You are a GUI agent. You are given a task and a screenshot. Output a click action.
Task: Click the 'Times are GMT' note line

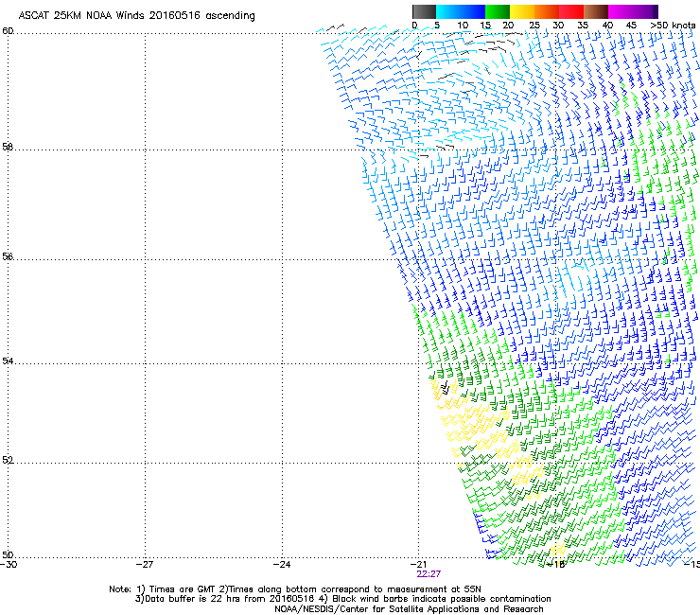295,589
